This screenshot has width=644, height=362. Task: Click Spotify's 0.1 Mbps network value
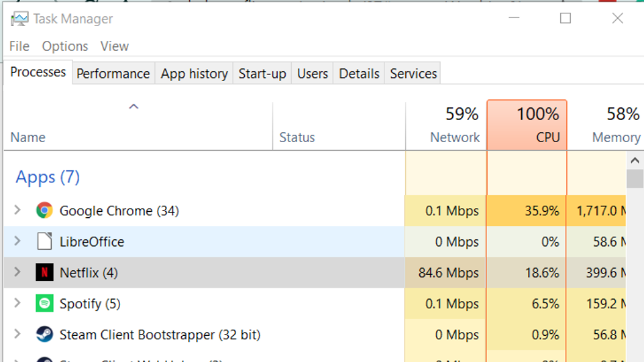tap(451, 304)
